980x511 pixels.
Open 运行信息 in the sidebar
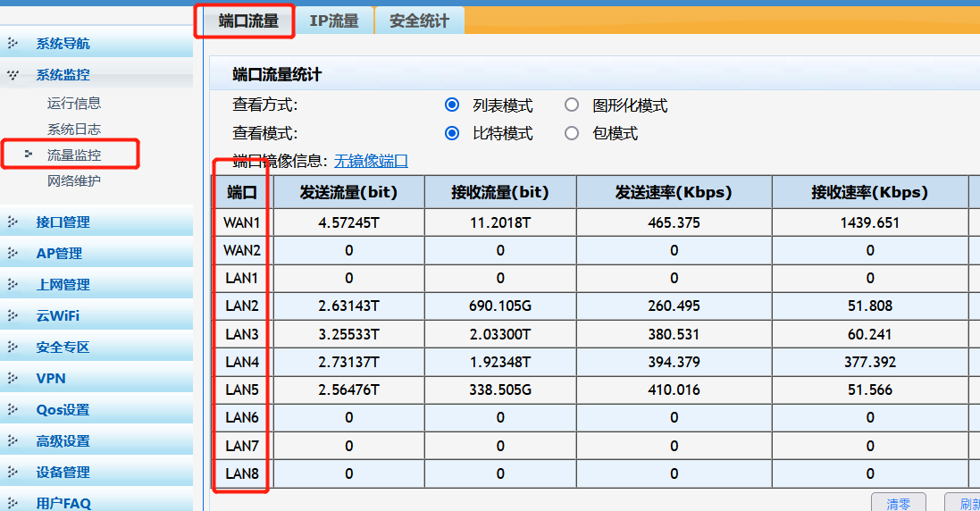tap(74, 103)
